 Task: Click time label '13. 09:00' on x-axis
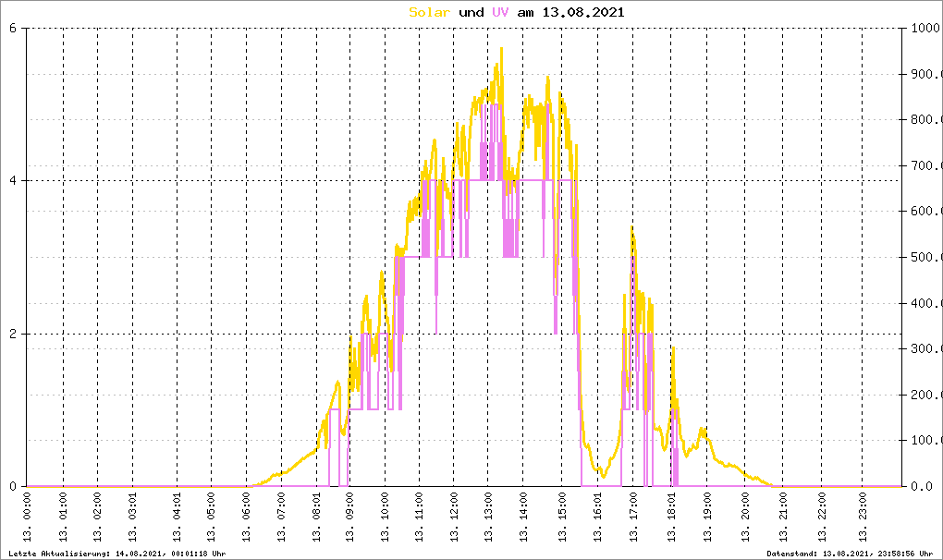point(350,517)
